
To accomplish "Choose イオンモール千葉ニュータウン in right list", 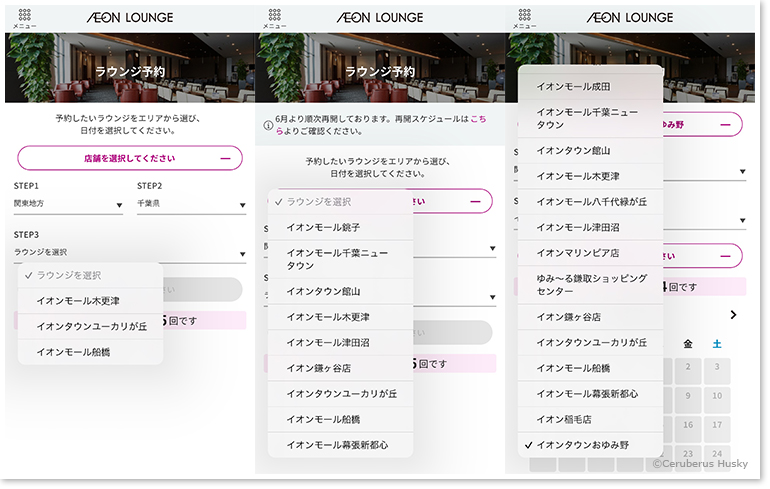I will (x=590, y=118).
